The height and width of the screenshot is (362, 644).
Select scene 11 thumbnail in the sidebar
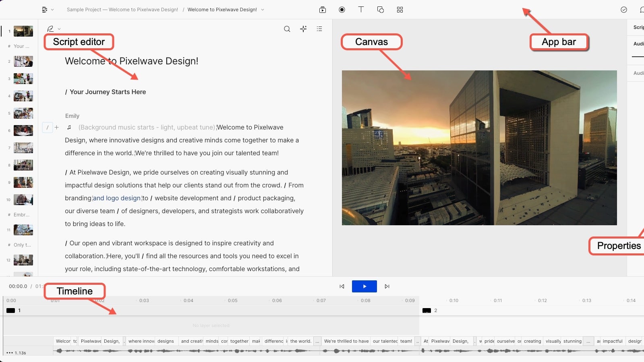tap(23, 230)
